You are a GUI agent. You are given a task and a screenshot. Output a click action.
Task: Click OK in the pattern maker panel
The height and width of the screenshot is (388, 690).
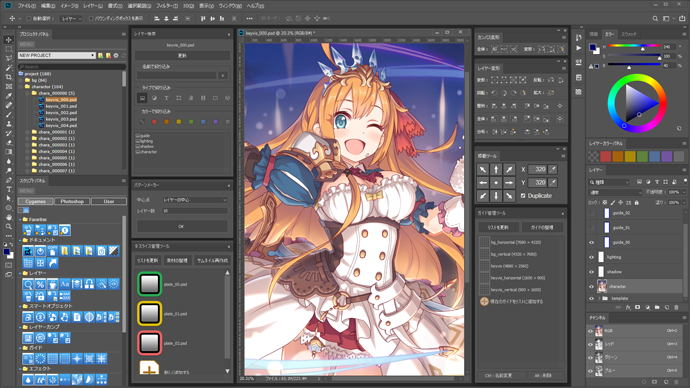(181, 227)
